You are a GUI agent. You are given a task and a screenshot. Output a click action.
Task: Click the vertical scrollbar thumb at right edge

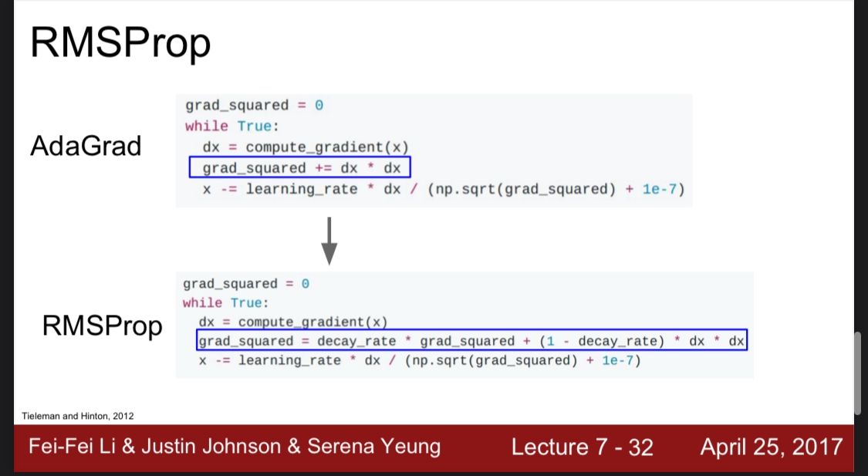point(857,373)
